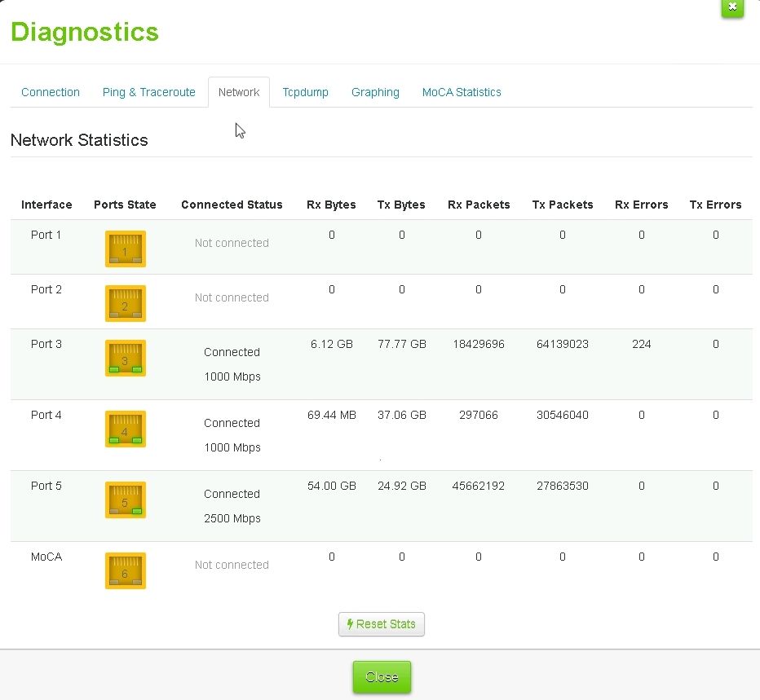
Task: Click the green Close button
Action: click(x=382, y=677)
